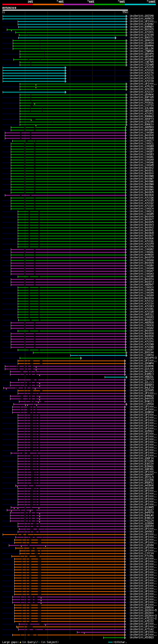The image size is (158, 644).
Task: Open the UniRef100_Q15910 entry
Action: pos(142,431)
